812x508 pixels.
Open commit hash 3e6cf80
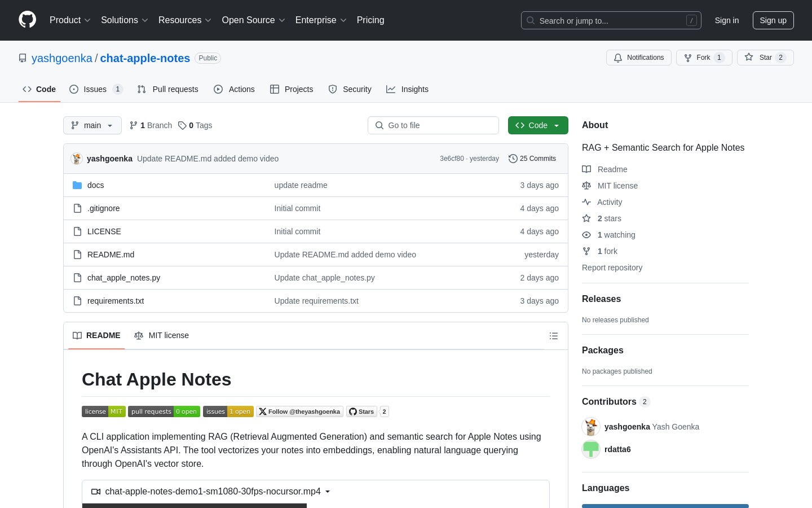point(452,159)
